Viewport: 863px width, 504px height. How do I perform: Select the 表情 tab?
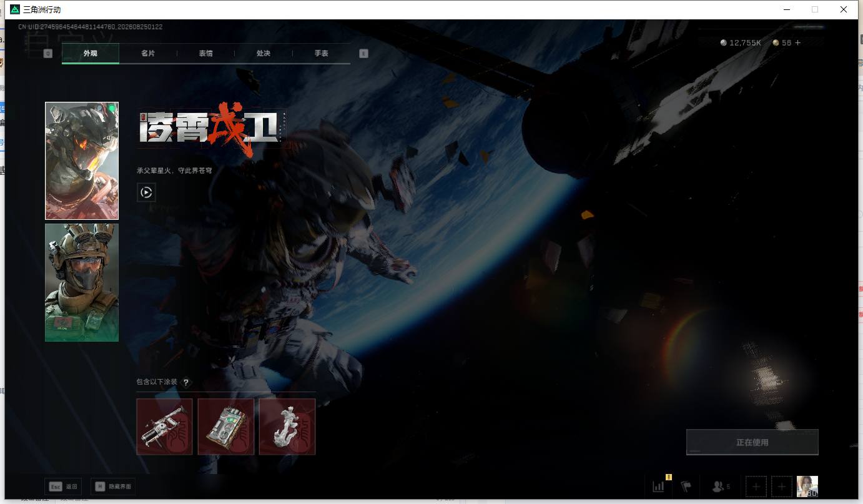[x=205, y=54]
